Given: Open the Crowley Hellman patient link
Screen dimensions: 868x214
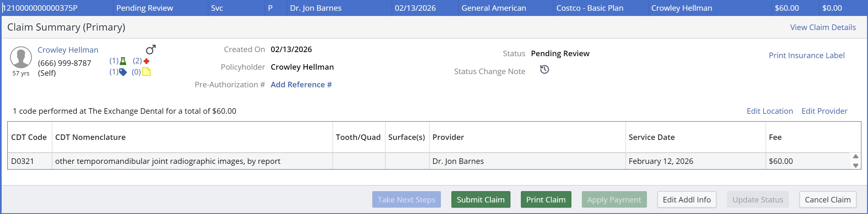Looking at the screenshot, I should (x=68, y=50).
